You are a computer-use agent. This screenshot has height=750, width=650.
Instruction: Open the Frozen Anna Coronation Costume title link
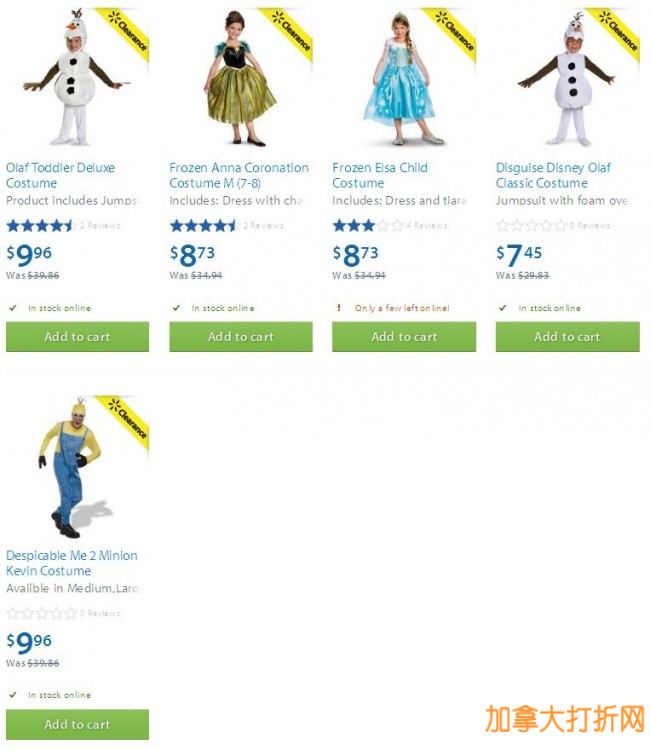239,176
